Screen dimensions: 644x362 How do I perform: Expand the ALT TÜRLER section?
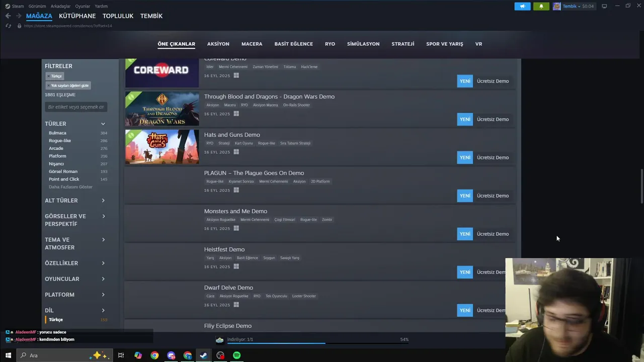(x=75, y=201)
